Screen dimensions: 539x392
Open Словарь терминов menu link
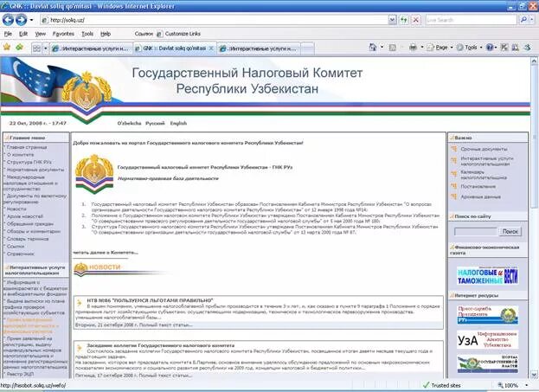pos(28,239)
